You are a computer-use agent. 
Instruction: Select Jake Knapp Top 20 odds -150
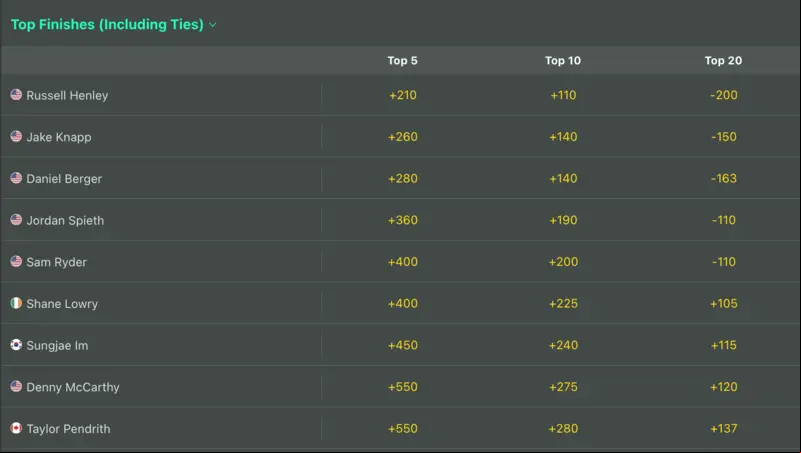click(x=723, y=137)
